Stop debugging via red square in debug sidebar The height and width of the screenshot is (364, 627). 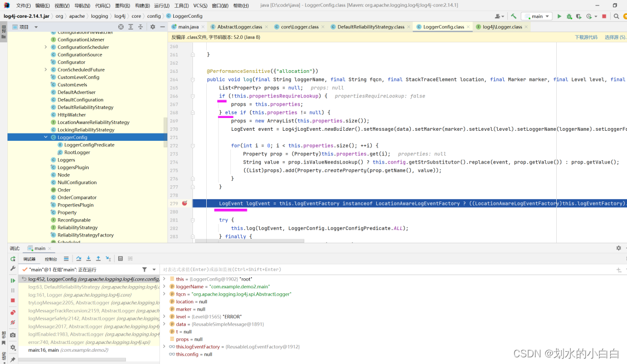click(13, 300)
